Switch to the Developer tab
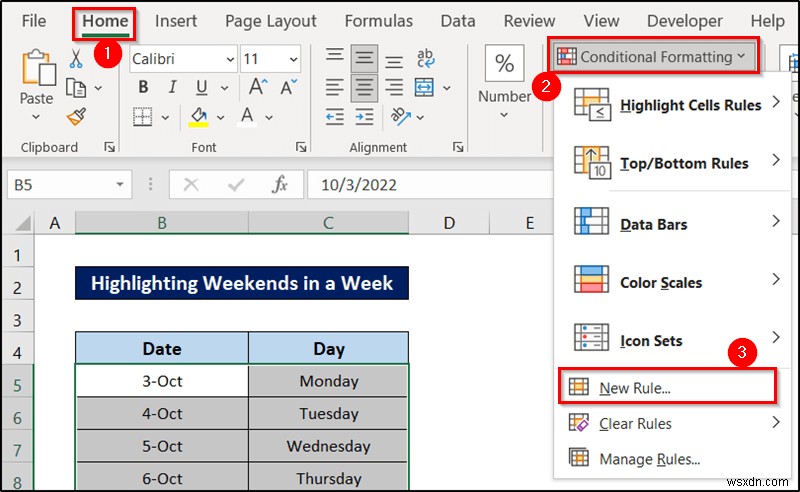This screenshot has height=492, width=800. pyautogui.click(x=685, y=21)
